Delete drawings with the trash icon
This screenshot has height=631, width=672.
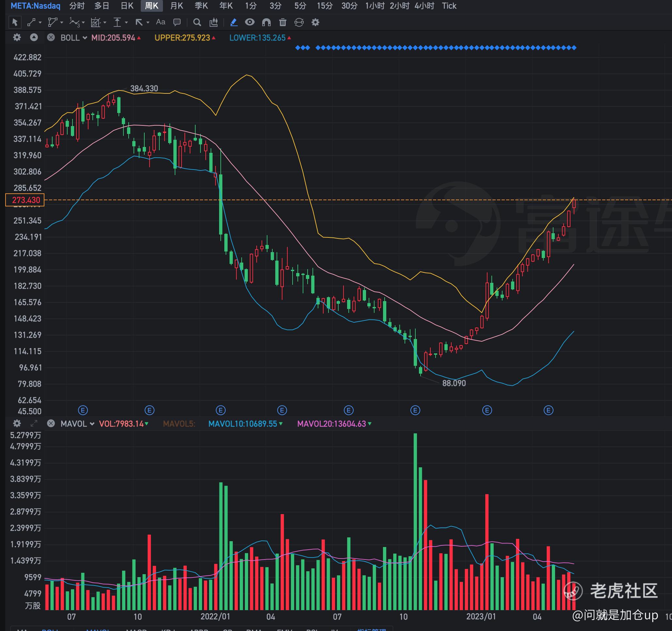click(x=282, y=22)
